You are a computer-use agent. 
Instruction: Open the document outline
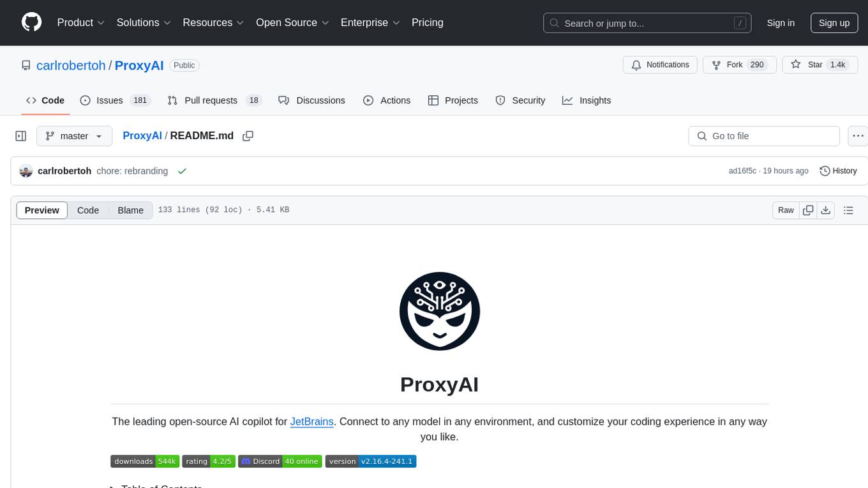(848, 210)
